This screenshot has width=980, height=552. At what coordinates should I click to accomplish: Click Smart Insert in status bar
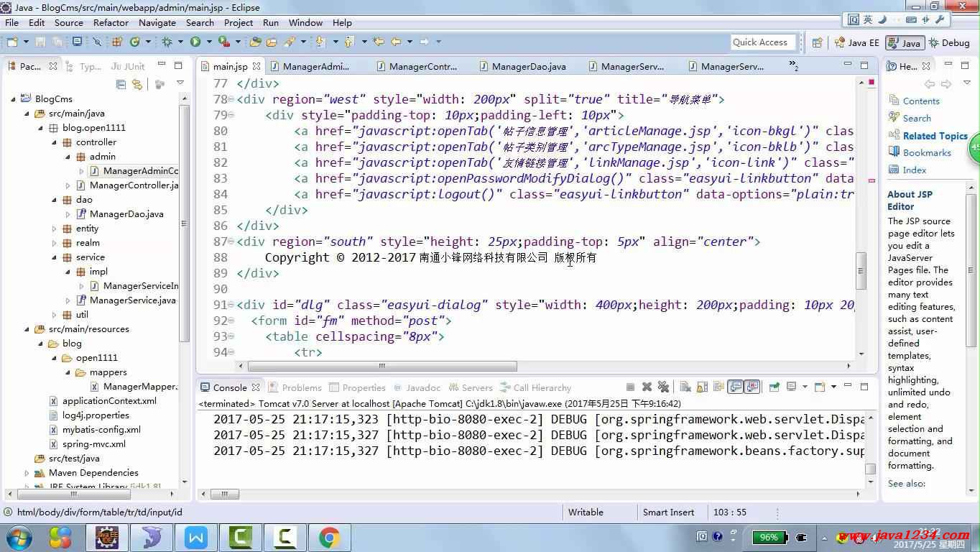point(668,512)
